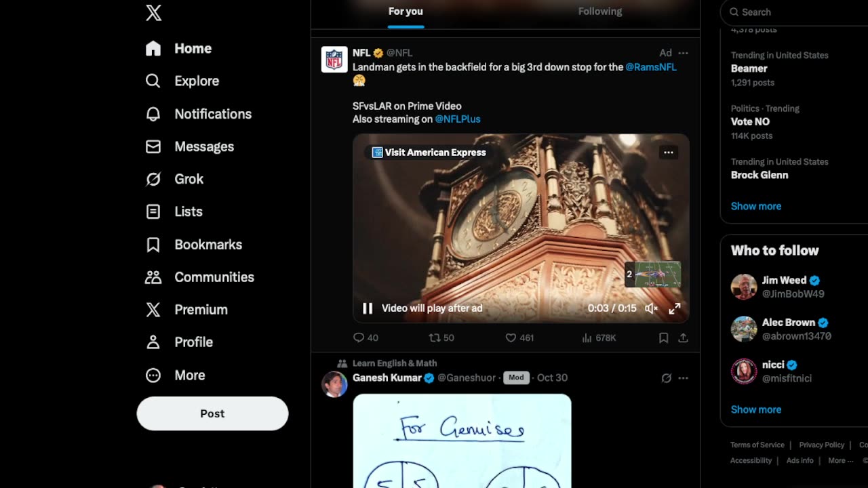Screen dimensions: 868x488
Task: Share the NFL post
Action: point(683,338)
